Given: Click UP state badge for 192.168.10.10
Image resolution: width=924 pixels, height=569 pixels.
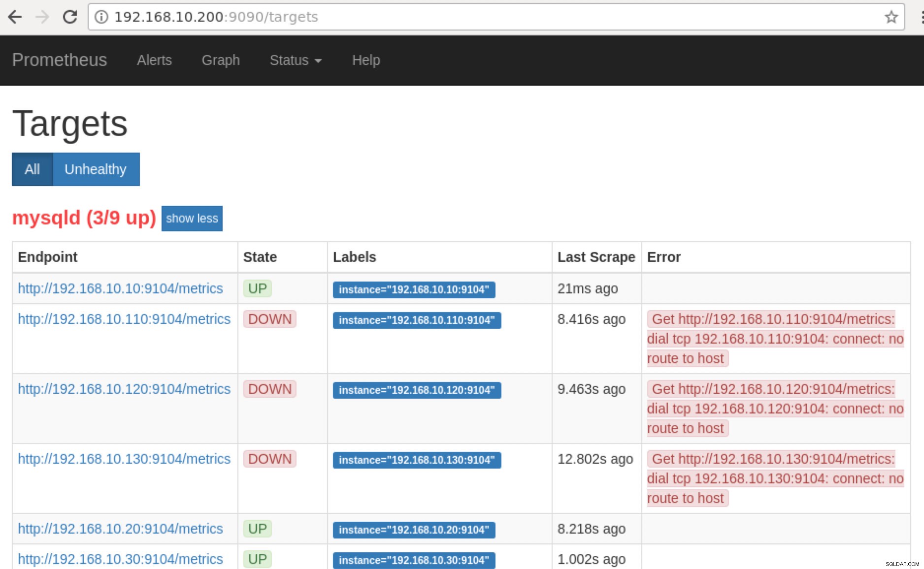Looking at the screenshot, I should (257, 288).
